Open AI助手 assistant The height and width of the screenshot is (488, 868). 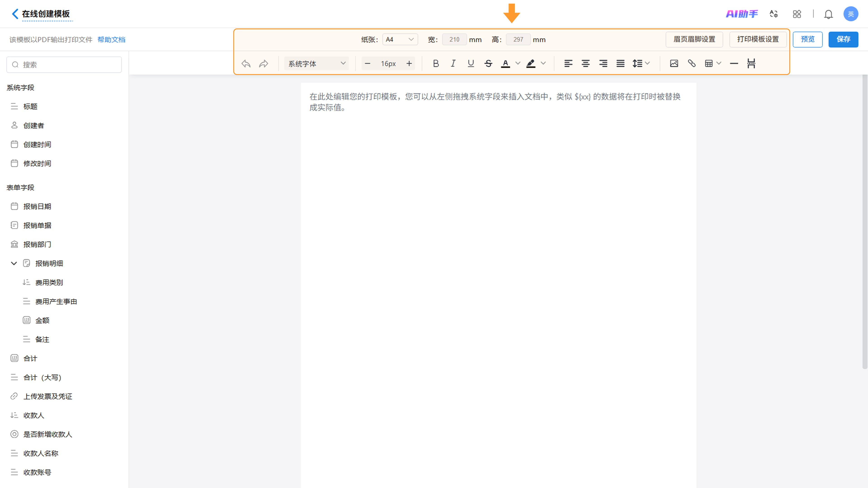coord(742,14)
